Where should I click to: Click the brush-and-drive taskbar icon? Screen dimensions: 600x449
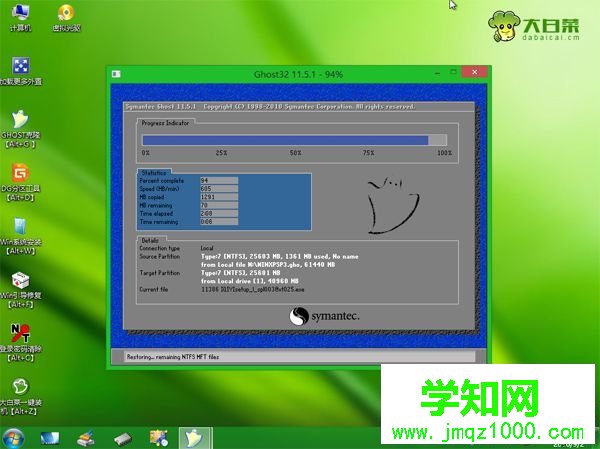click(86, 439)
